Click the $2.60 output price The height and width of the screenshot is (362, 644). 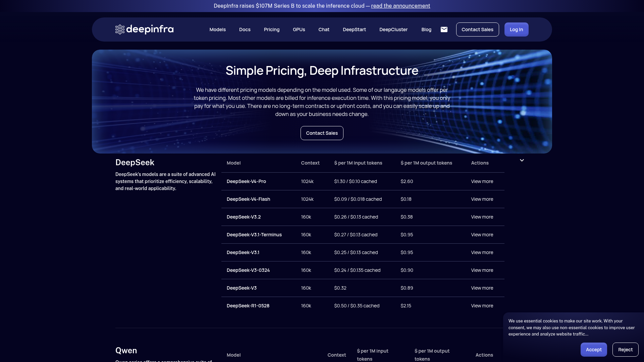pyautogui.click(x=407, y=181)
